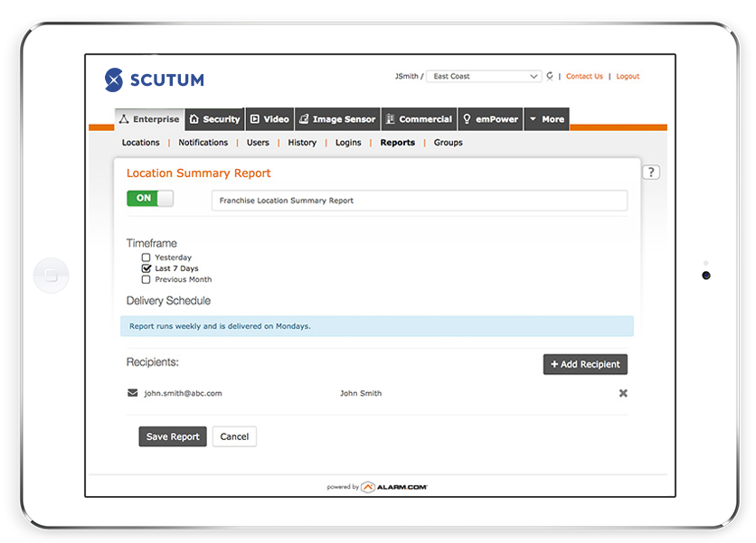Open the Video tab with play icon
The width and height of the screenshot is (756, 543).
269,119
